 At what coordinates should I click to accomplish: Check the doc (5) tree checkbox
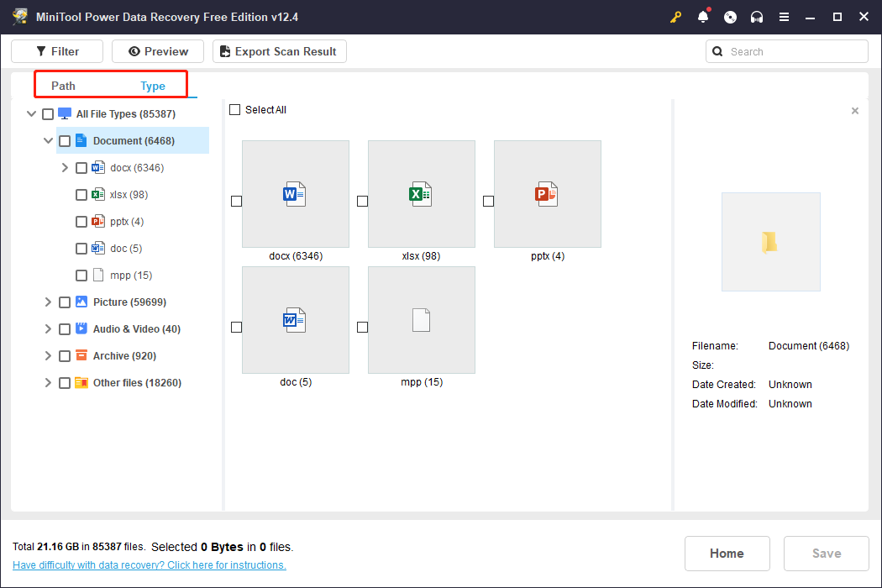[x=81, y=248]
